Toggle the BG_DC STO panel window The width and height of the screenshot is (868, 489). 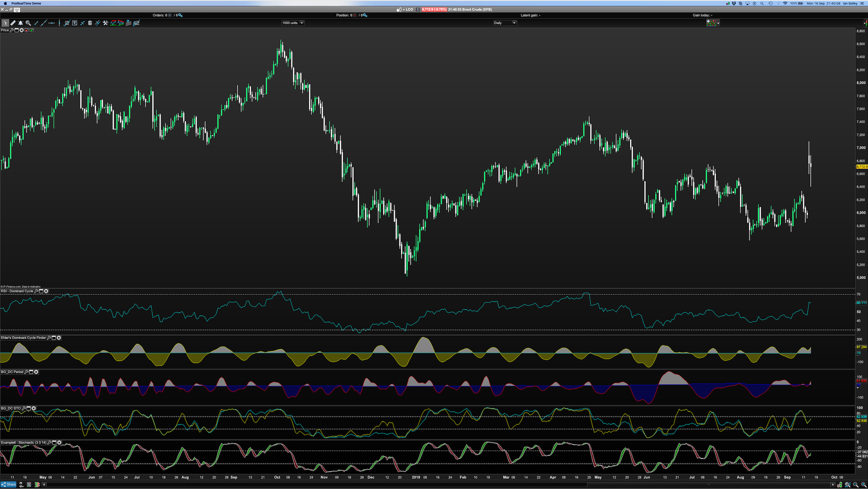[29, 408]
